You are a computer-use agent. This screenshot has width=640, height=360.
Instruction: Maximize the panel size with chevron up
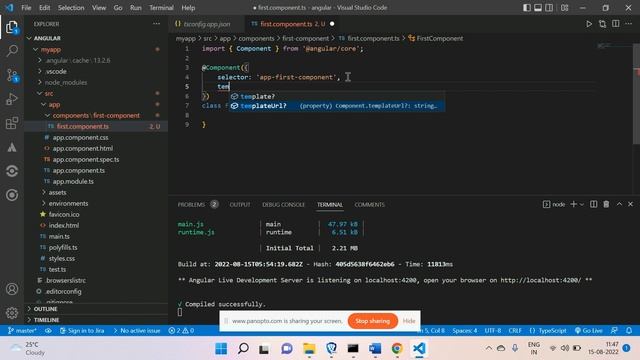(619, 204)
